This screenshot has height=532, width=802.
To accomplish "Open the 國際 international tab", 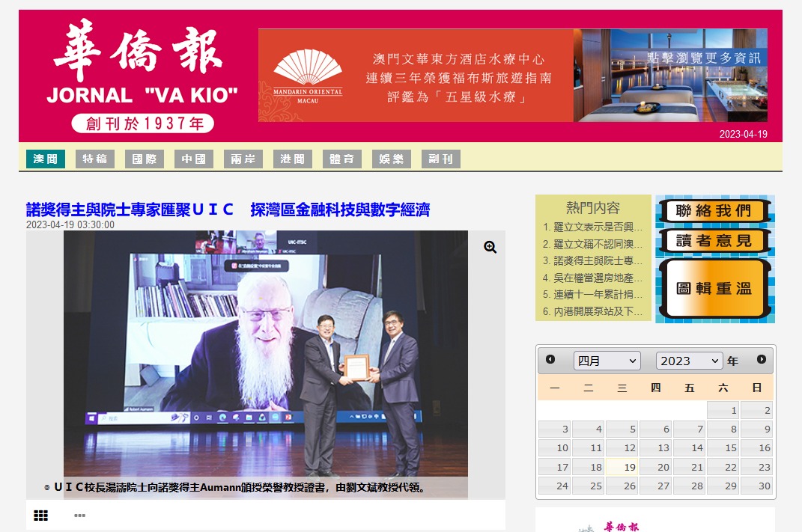I will coord(145,159).
